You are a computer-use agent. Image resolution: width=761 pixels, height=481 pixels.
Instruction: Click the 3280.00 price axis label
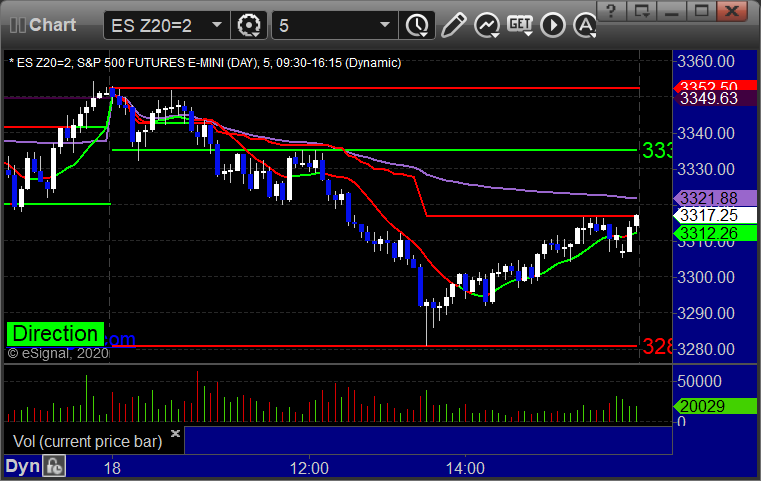(706, 349)
